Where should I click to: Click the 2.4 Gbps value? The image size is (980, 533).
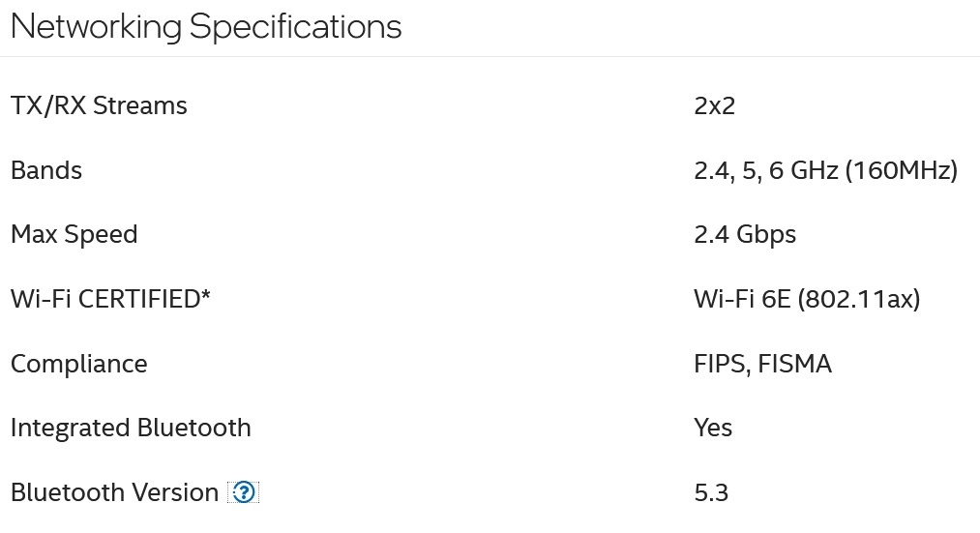pyautogui.click(x=745, y=235)
